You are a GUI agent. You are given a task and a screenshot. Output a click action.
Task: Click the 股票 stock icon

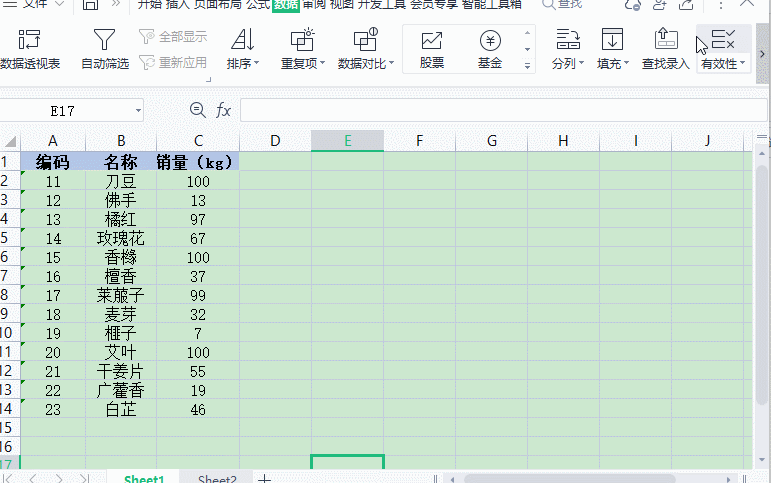point(432,42)
